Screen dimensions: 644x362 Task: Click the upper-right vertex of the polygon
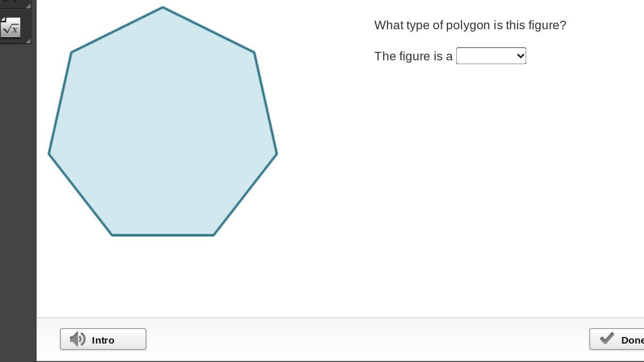pyautogui.click(x=255, y=52)
